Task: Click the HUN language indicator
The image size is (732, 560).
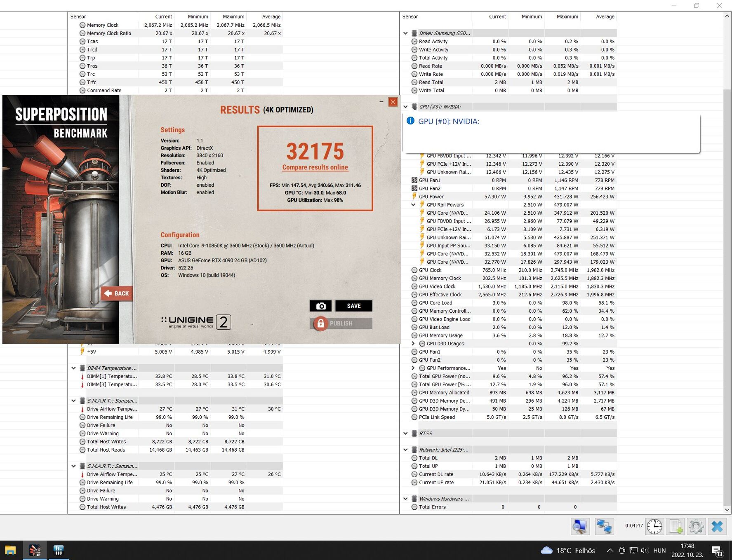Action: (x=659, y=551)
